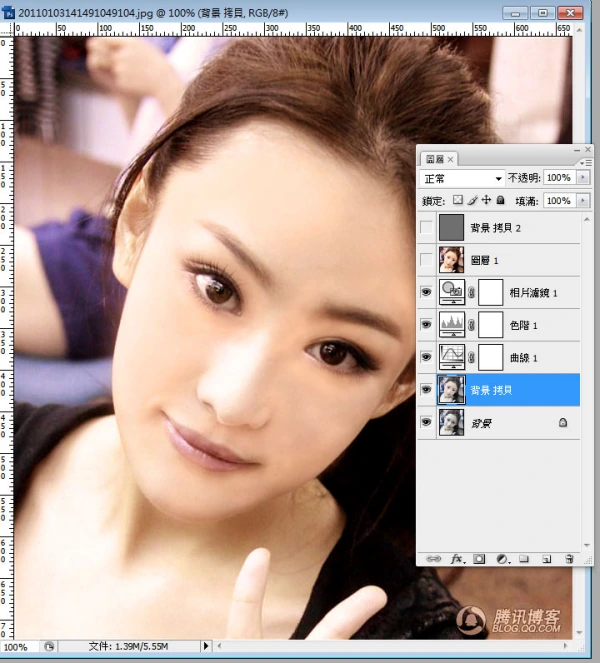
Task: Click the thumbnail of 背景 拷貝 layer
Action: (x=452, y=389)
